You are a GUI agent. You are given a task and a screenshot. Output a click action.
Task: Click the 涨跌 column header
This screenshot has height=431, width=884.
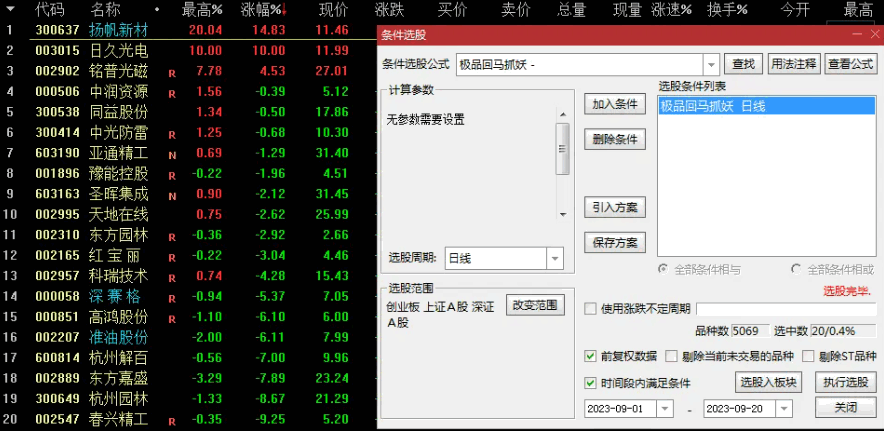390,9
